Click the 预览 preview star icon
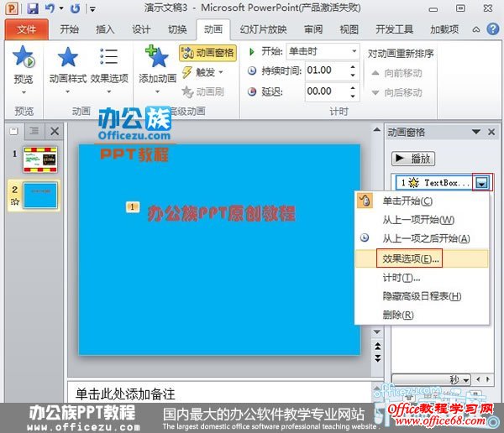The width and height of the screenshot is (504, 433). tap(24, 57)
